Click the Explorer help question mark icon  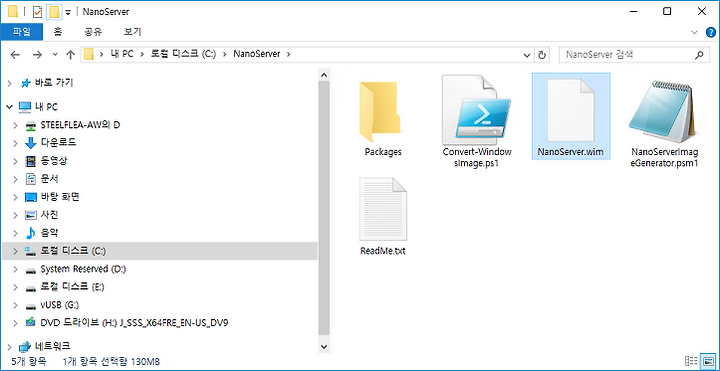pyautogui.click(x=710, y=32)
